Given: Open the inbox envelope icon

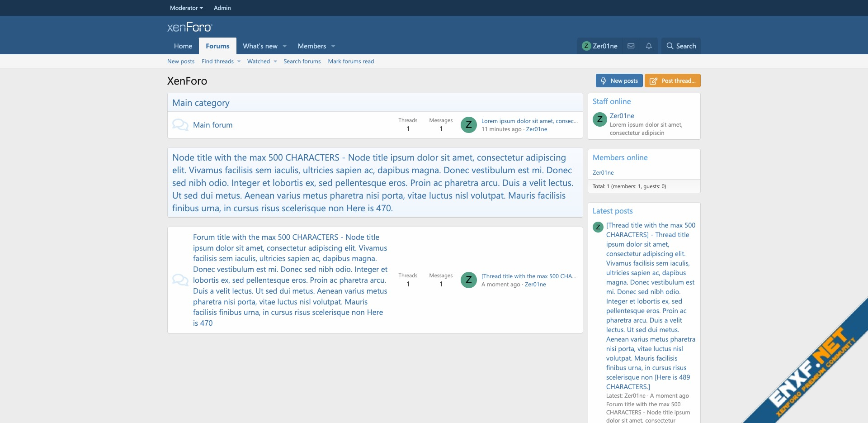Looking at the screenshot, I should point(631,46).
